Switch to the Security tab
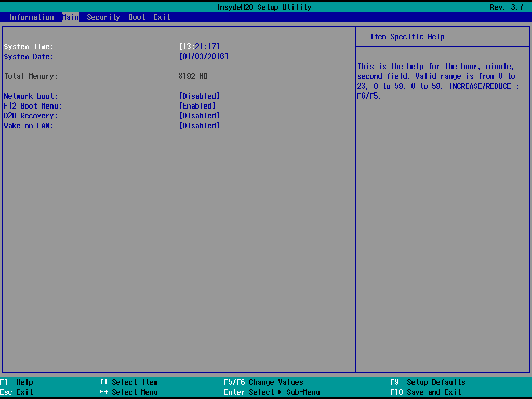This screenshot has height=399, width=532. (103, 17)
